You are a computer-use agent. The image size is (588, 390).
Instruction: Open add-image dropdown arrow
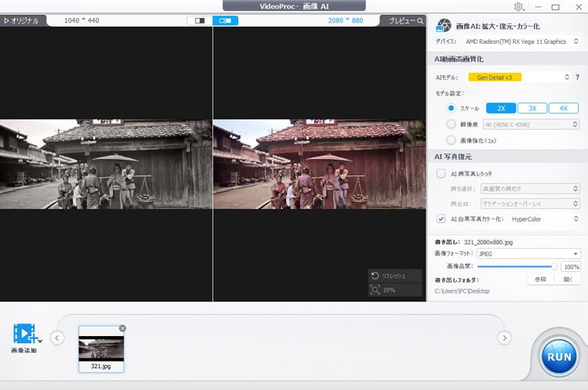click(x=40, y=341)
